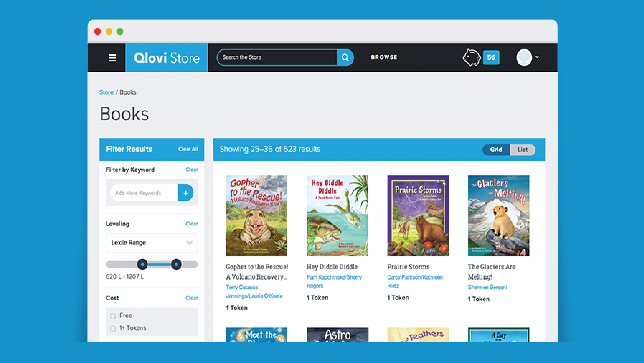644x363 pixels.
Task: Switch to List view
Action: tap(522, 150)
